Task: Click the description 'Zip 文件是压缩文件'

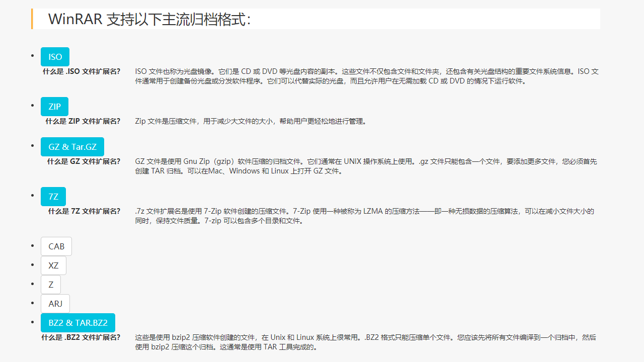Action: coord(251,121)
